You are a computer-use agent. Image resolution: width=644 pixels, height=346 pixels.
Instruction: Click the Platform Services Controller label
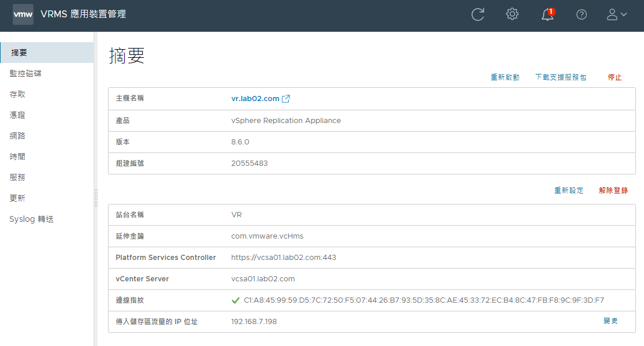(x=166, y=258)
